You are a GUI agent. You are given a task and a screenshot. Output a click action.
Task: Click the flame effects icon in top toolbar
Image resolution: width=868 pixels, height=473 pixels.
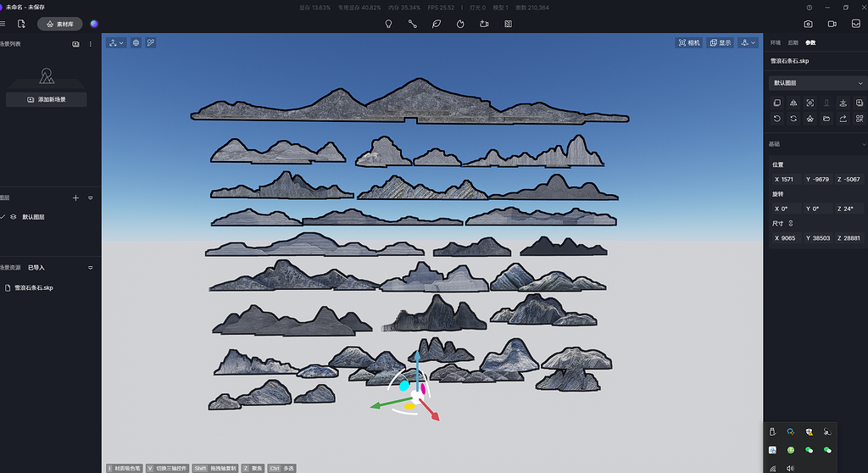[460, 25]
